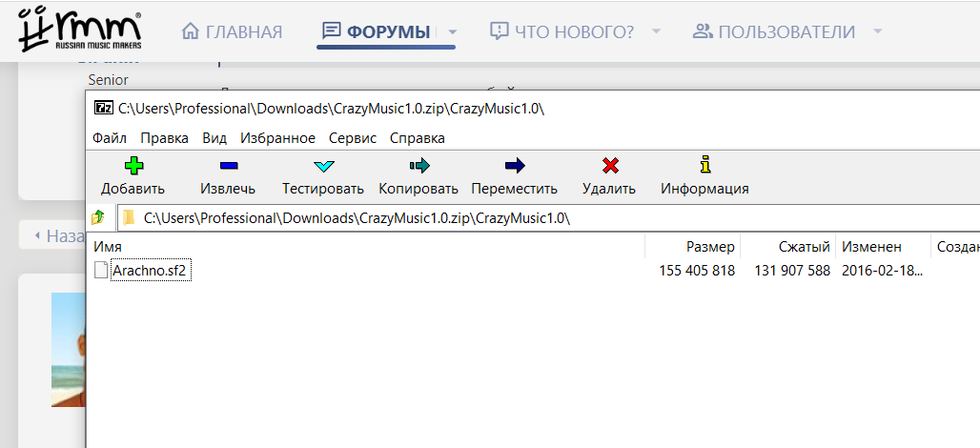Click the Arachno.sf2 file icon
Image resolution: width=980 pixels, height=448 pixels.
tap(101, 271)
